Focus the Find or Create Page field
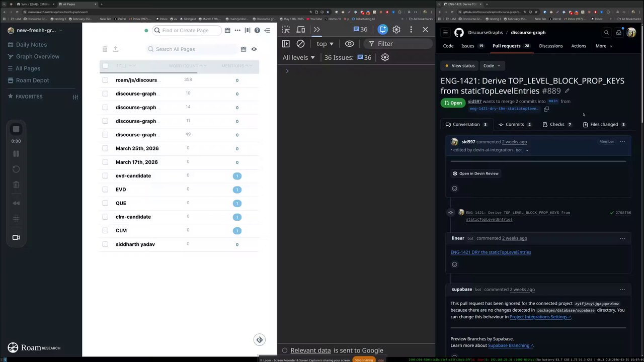 187,30
